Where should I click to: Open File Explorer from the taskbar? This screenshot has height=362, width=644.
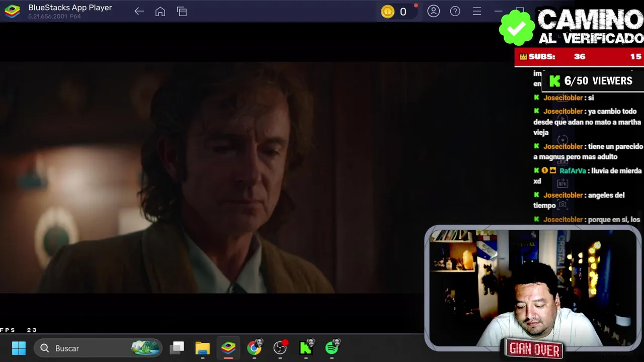click(202, 348)
